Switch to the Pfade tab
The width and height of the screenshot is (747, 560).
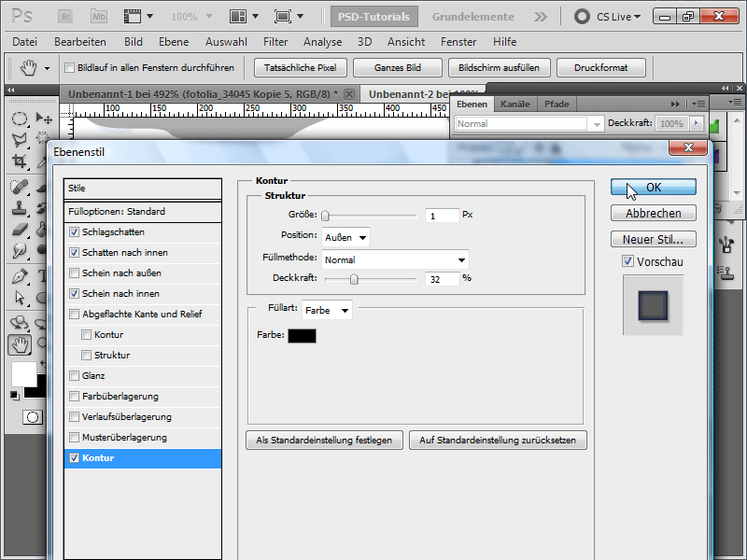[x=557, y=105]
